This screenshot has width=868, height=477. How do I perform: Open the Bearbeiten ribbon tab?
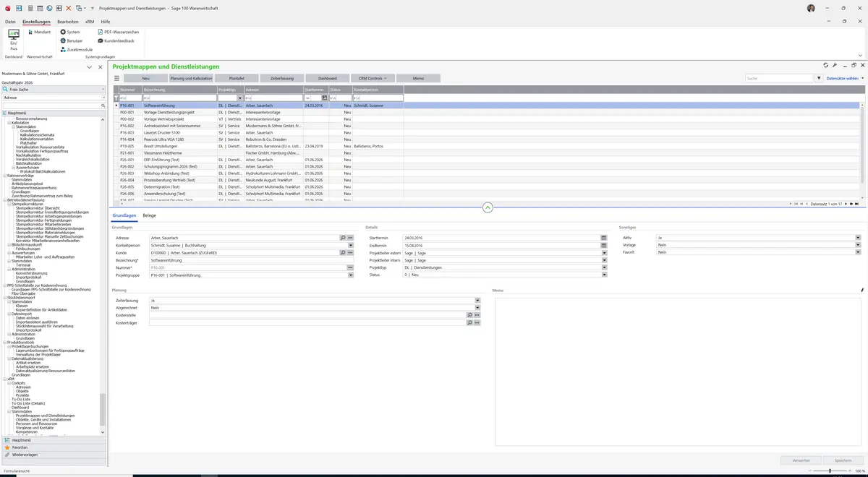67,22
